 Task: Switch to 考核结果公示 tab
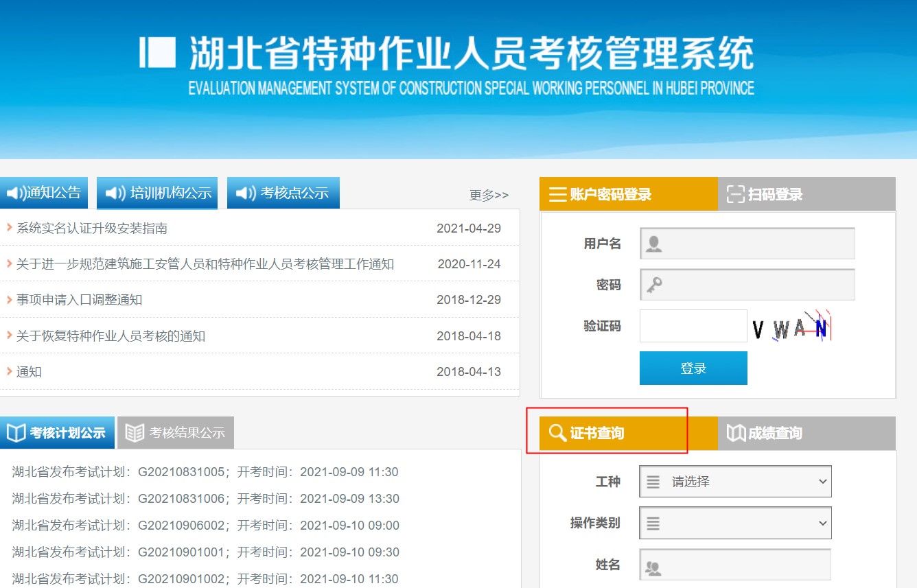tap(176, 433)
